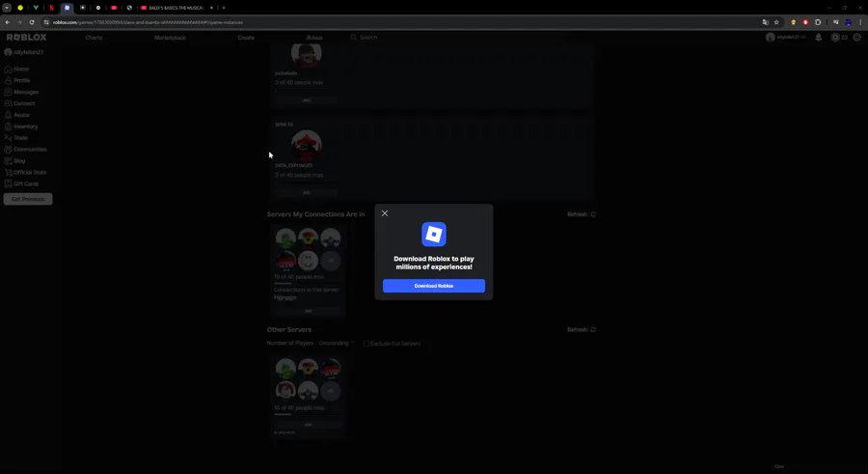Screen dimensions: 868x474
Task: Open the browser extensions puzzle icon
Action: coord(818,22)
